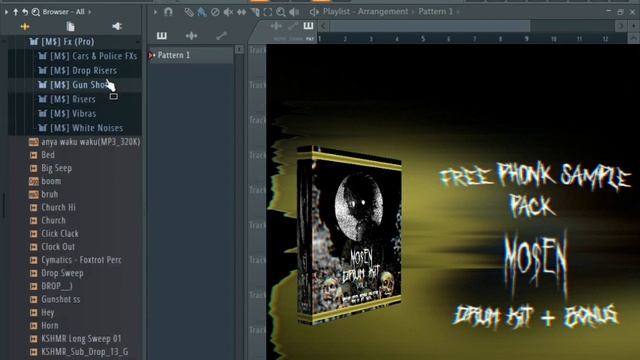Select the Clock Out sample
The image size is (640, 360).
(x=52, y=247)
